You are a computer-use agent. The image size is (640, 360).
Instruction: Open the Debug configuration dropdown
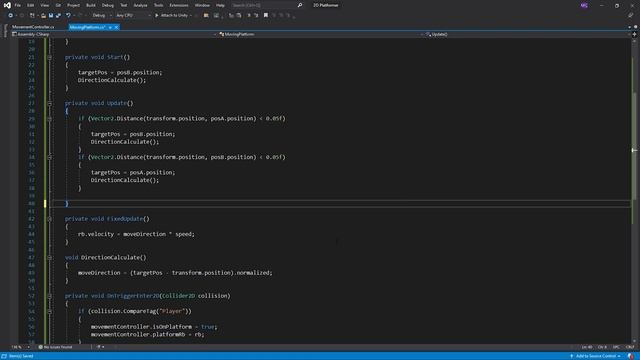click(102, 15)
